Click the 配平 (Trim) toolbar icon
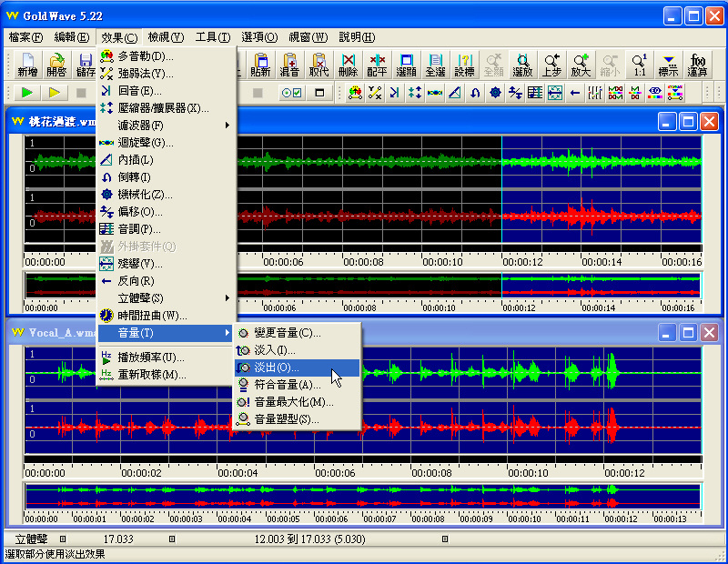Image resolution: width=728 pixels, height=564 pixels. tap(377, 64)
